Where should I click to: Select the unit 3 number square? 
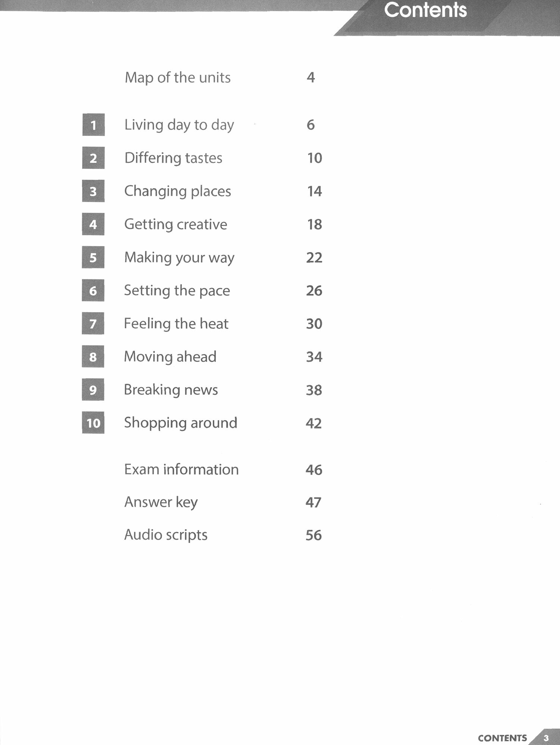click(x=93, y=191)
